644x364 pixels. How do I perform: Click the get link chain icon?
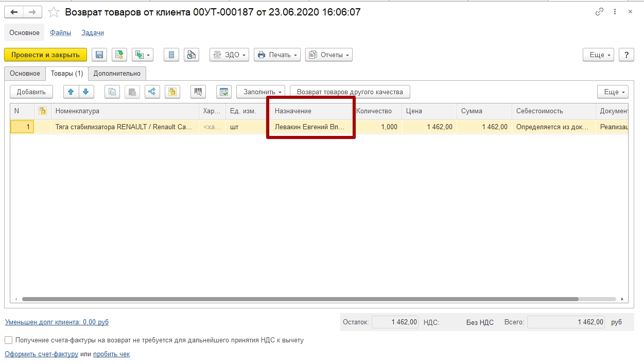tap(599, 12)
